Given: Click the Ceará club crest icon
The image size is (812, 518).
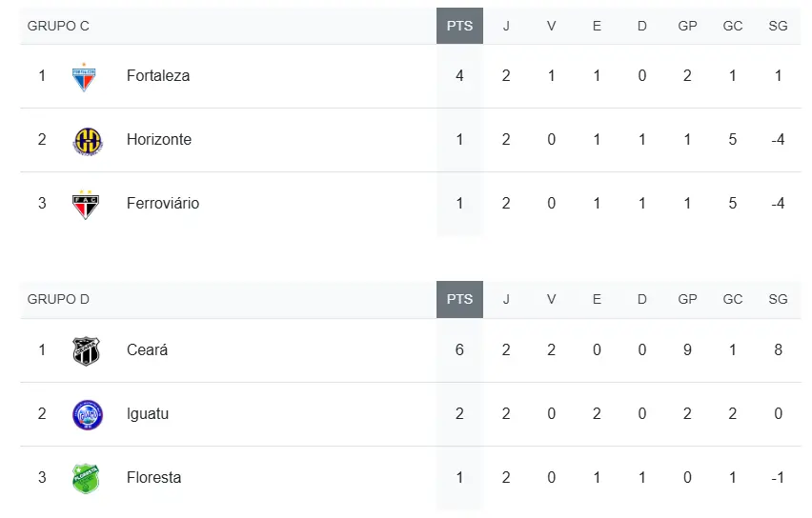Looking at the screenshot, I should [x=86, y=350].
